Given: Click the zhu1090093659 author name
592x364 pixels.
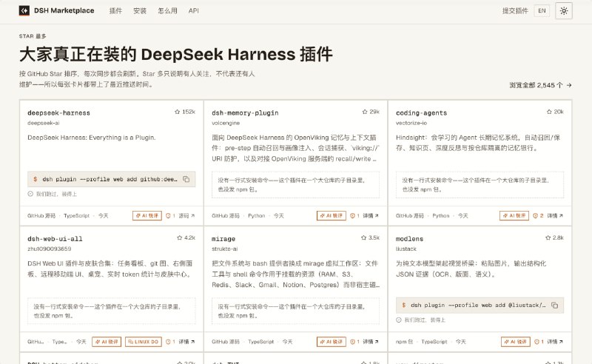Looking at the screenshot, I should point(49,249).
